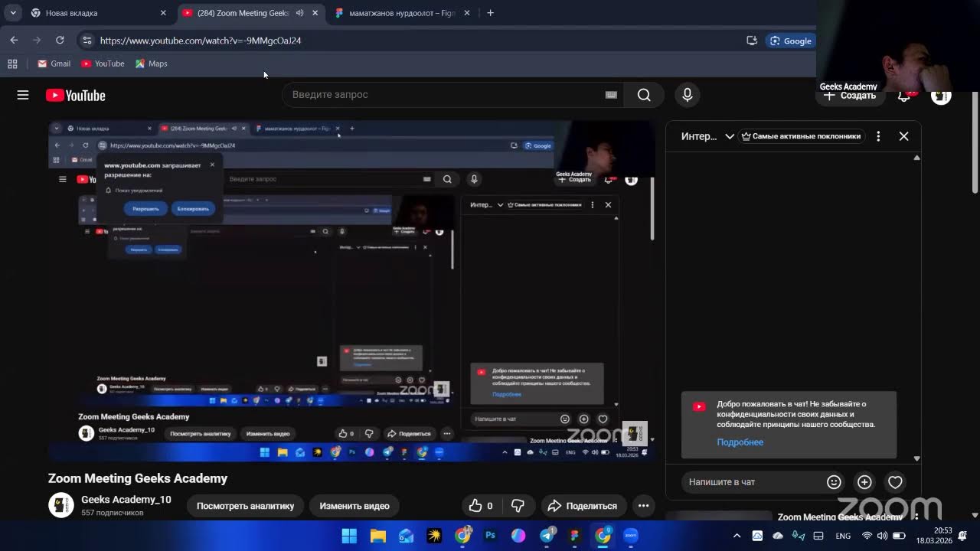Screen dimensions: 980x551
Task: Open the Gmail bookmark
Action: coord(54,64)
